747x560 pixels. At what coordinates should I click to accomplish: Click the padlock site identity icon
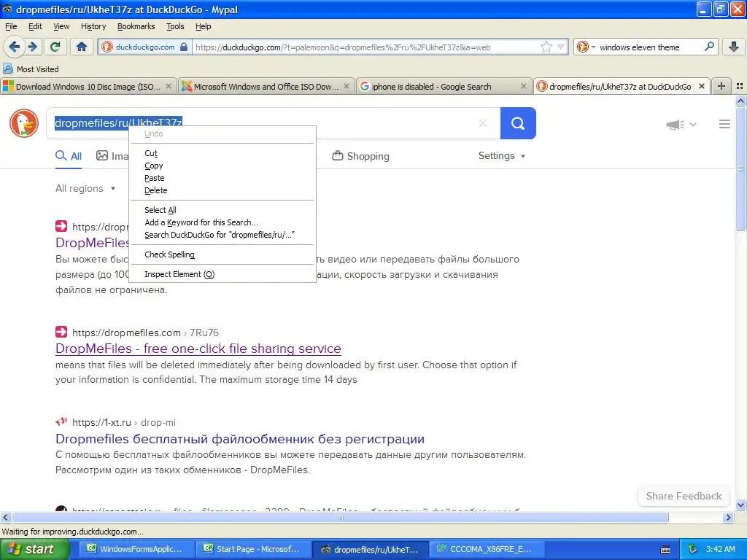184,47
